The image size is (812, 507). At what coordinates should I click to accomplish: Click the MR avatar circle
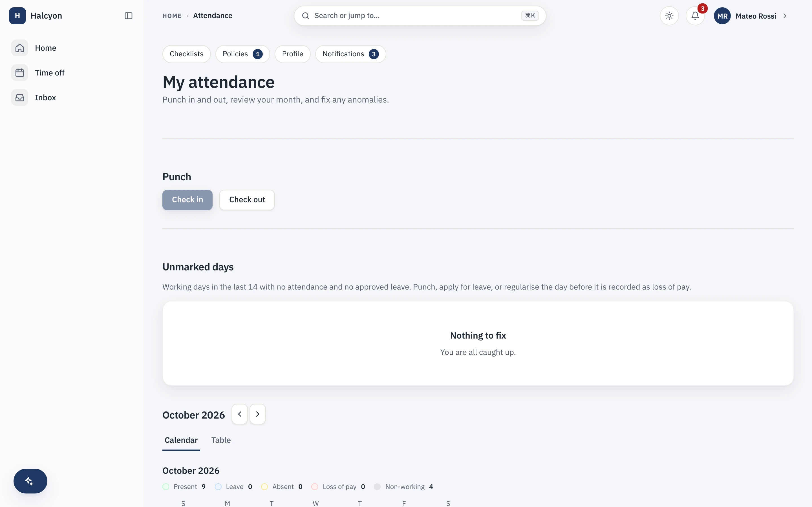(x=722, y=16)
